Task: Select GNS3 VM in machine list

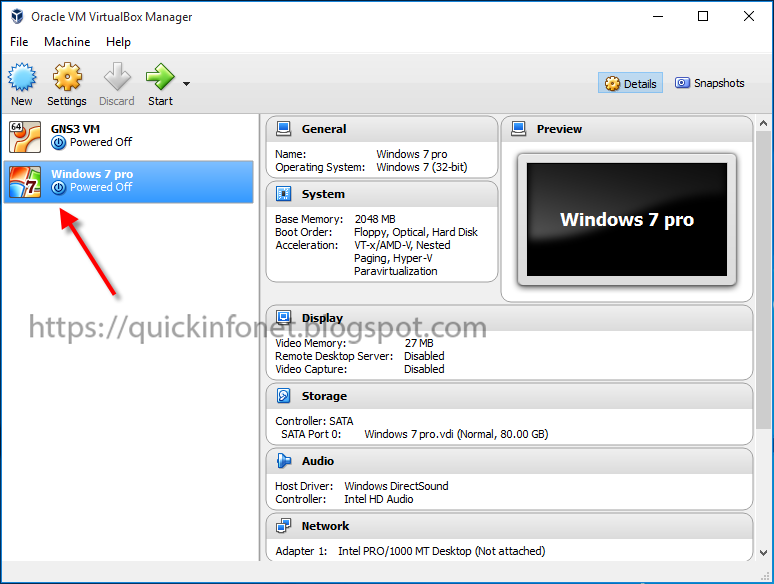Action: coord(128,137)
